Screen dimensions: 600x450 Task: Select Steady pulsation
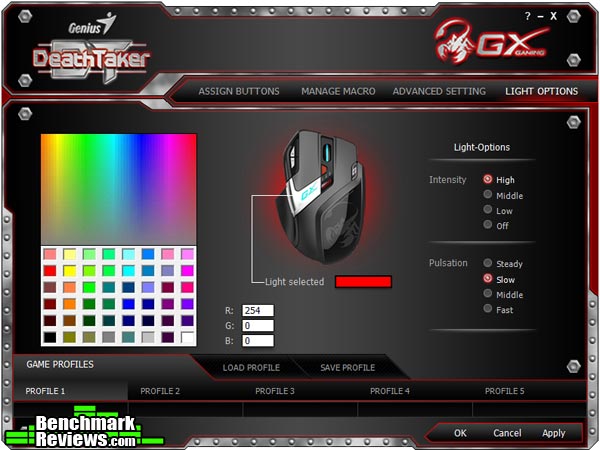488,263
